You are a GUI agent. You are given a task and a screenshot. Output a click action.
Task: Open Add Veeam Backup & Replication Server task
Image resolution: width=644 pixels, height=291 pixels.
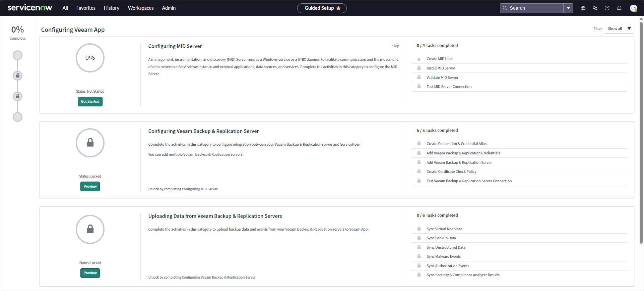click(459, 162)
